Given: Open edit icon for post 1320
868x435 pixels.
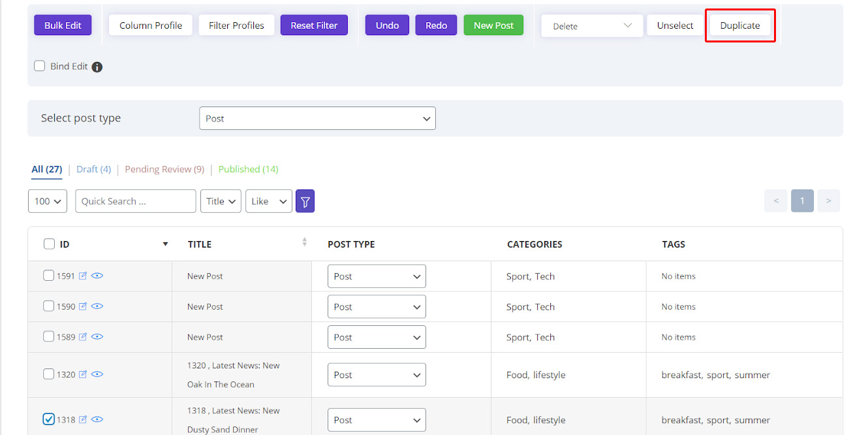Looking at the screenshot, I should tap(83, 374).
